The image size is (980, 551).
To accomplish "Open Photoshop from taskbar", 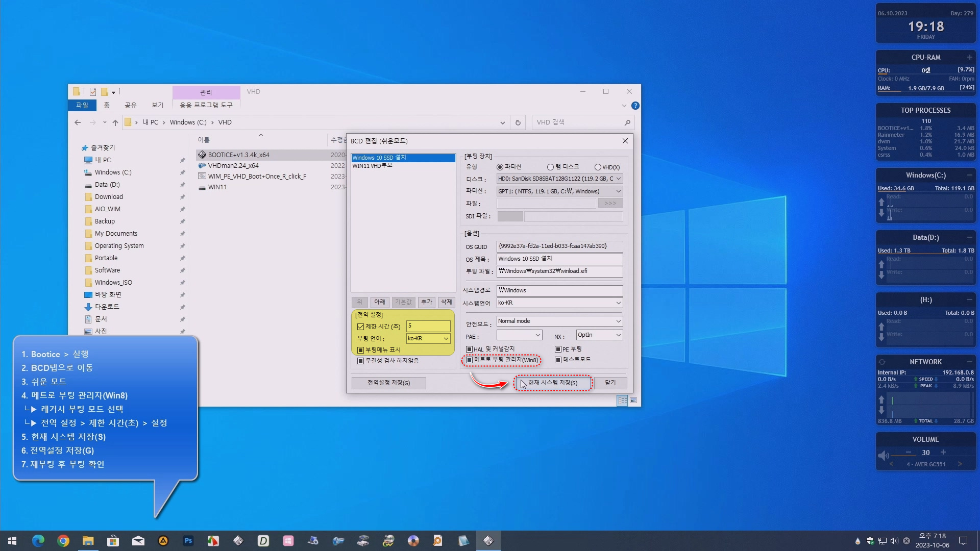I will 188,541.
